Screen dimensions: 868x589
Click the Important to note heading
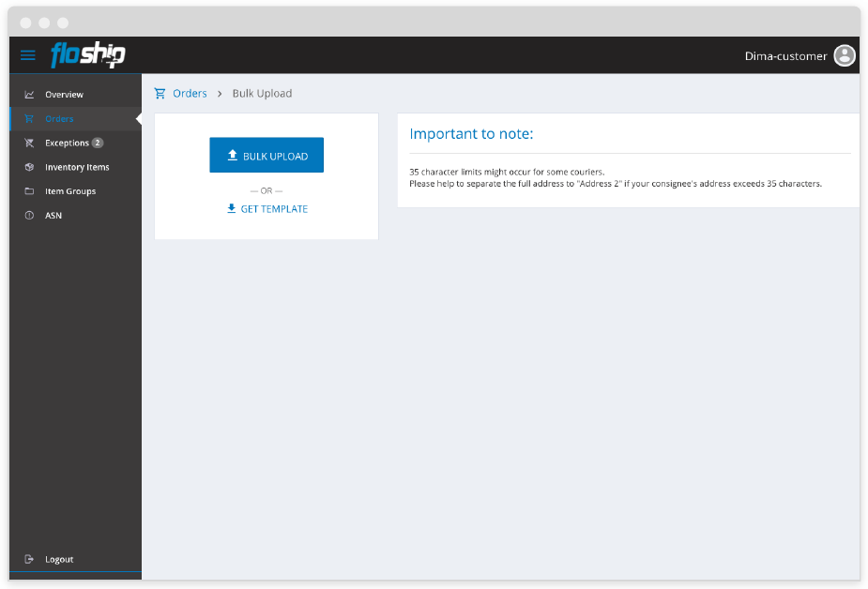(x=471, y=134)
